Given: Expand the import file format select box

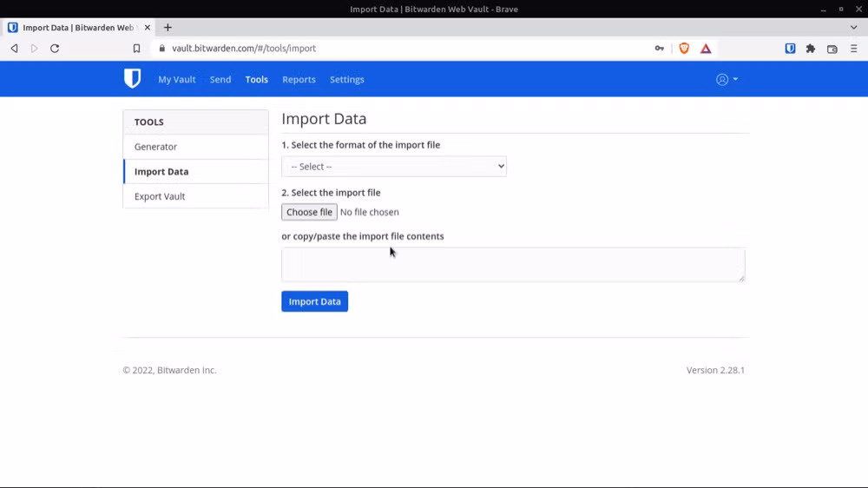Looking at the screenshot, I should pyautogui.click(x=393, y=166).
